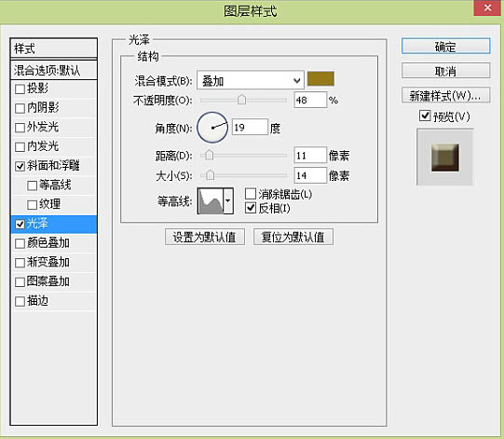Click the 设置为默认值 button
The height and width of the screenshot is (439, 504).
(x=205, y=237)
